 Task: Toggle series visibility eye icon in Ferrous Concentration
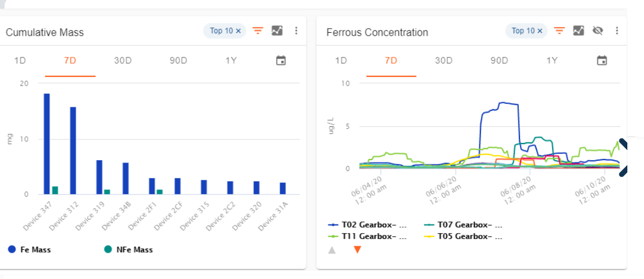tap(598, 30)
